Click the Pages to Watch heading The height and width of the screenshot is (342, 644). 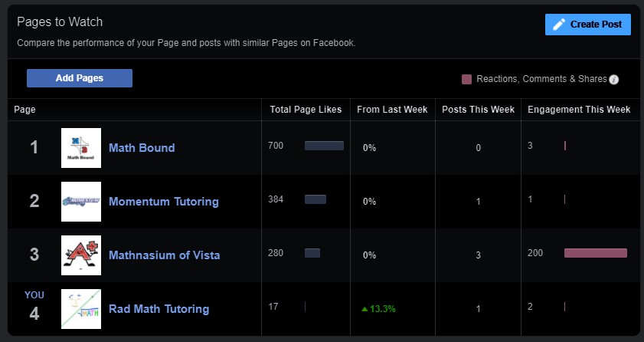pos(60,21)
